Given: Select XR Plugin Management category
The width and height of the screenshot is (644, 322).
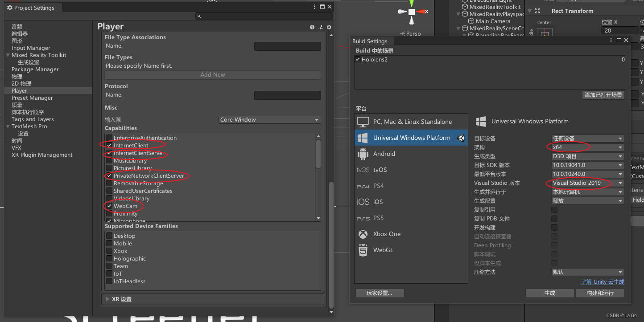Looking at the screenshot, I should tap(42, 155).
